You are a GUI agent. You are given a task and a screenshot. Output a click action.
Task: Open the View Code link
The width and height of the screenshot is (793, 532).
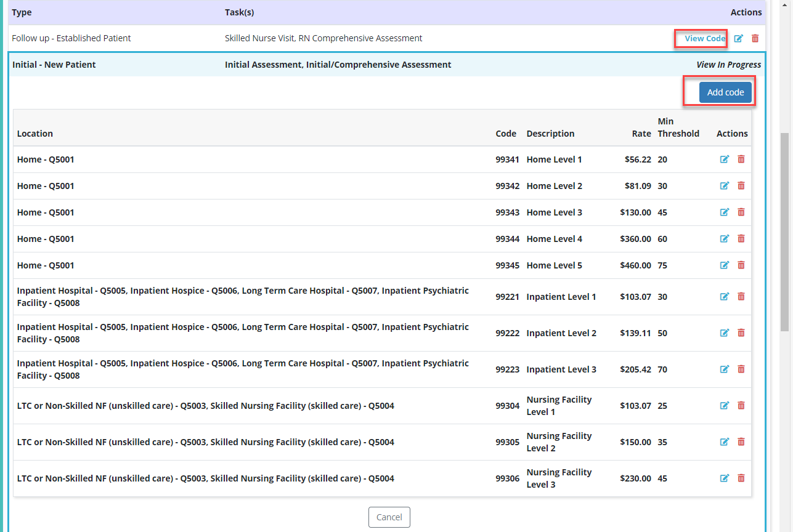(x=704, y=38)
